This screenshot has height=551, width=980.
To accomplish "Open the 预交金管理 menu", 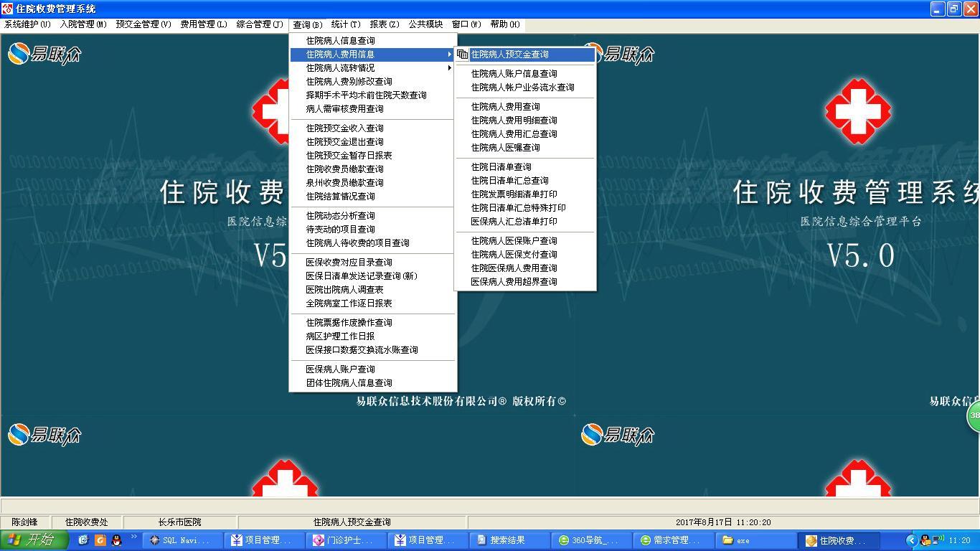I will [143, 24].
